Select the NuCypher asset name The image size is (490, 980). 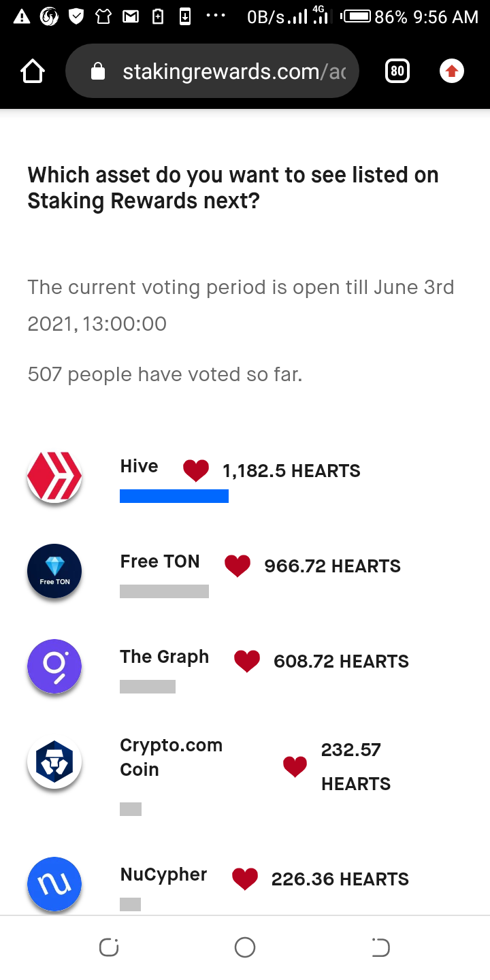point(163,875)
